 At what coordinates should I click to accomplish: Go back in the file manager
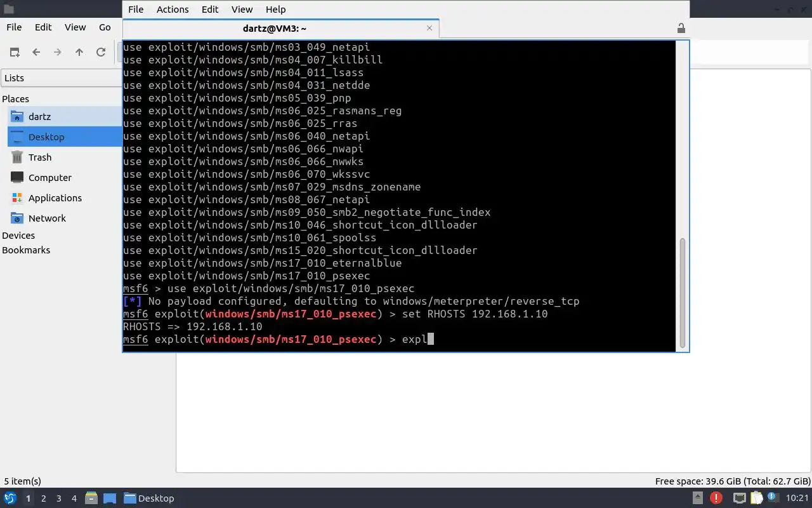36,53
